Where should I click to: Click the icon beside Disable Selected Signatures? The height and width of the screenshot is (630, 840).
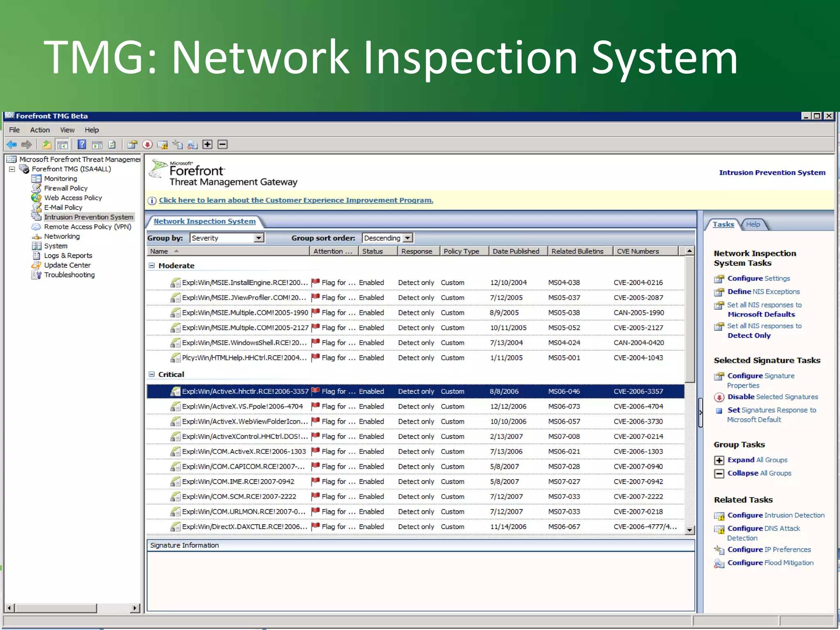(719, 397)
